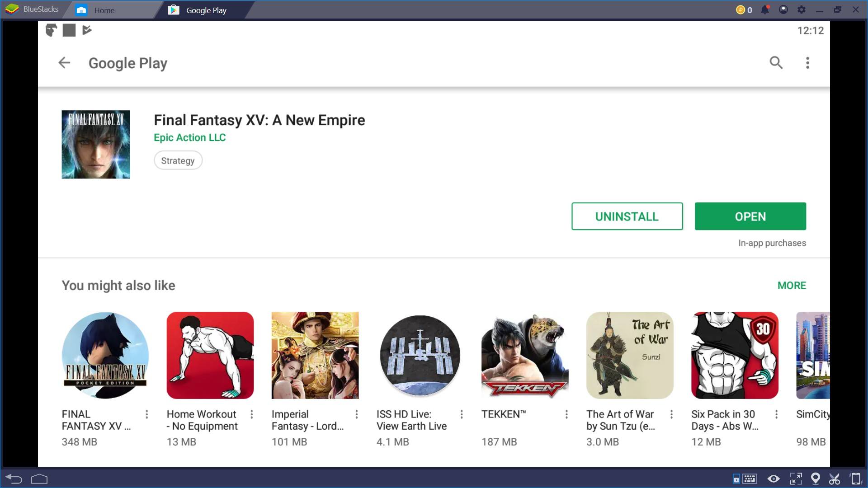This screenshot has height=488, width=868.
Task: Click the Play Store checkmark notification icon
Action: click(x=87, y=30)
